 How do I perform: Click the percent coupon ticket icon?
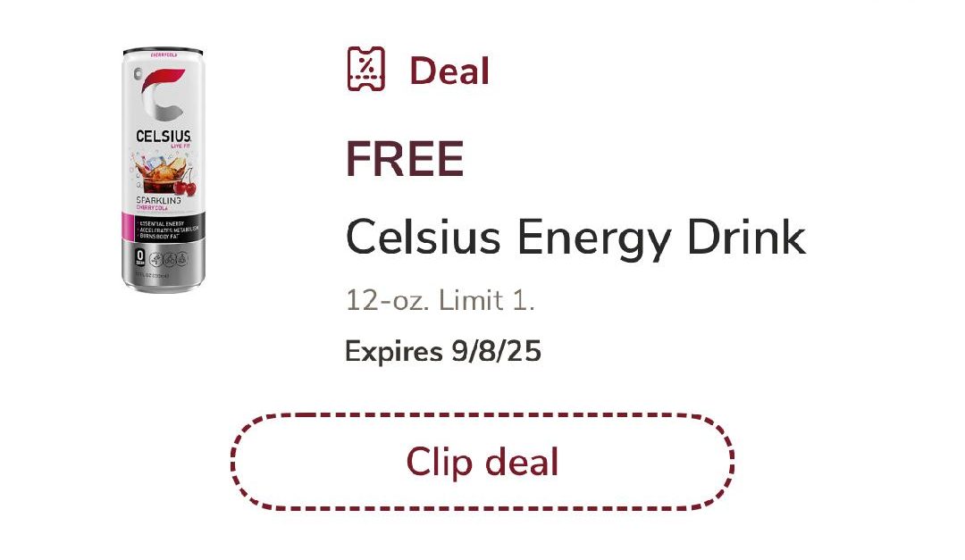(x=366, y=70)
